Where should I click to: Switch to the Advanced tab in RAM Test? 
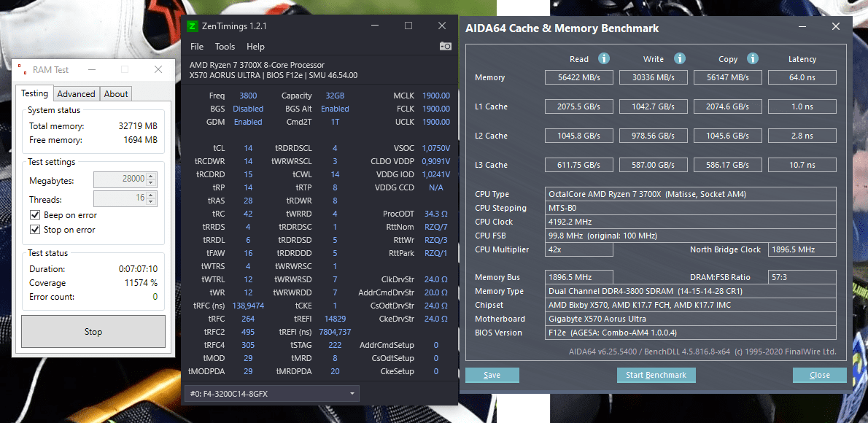click(x=77, y=94)
